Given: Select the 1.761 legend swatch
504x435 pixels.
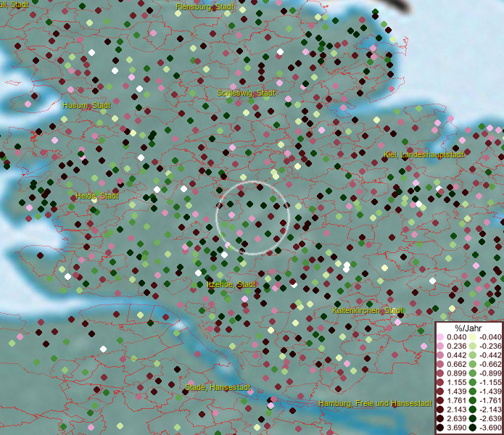Looking at the screenshot, I should [440, 400].
